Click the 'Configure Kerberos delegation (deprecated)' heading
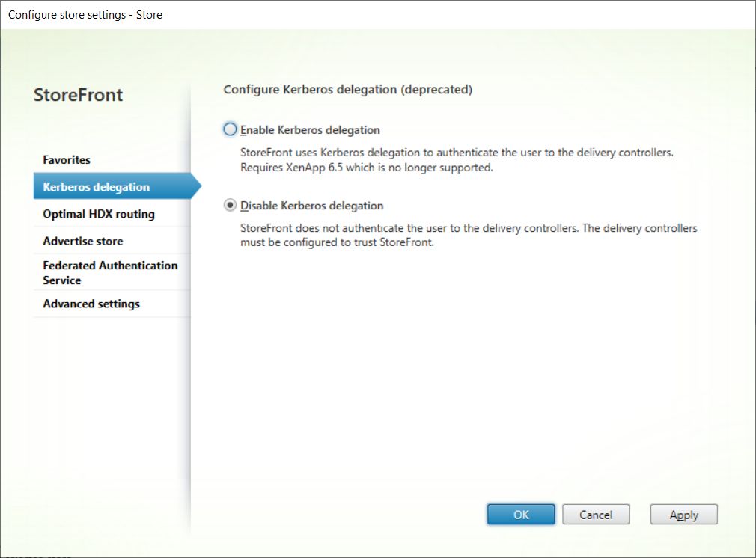This screenshot has height=558, width=756. click(347, 90)
